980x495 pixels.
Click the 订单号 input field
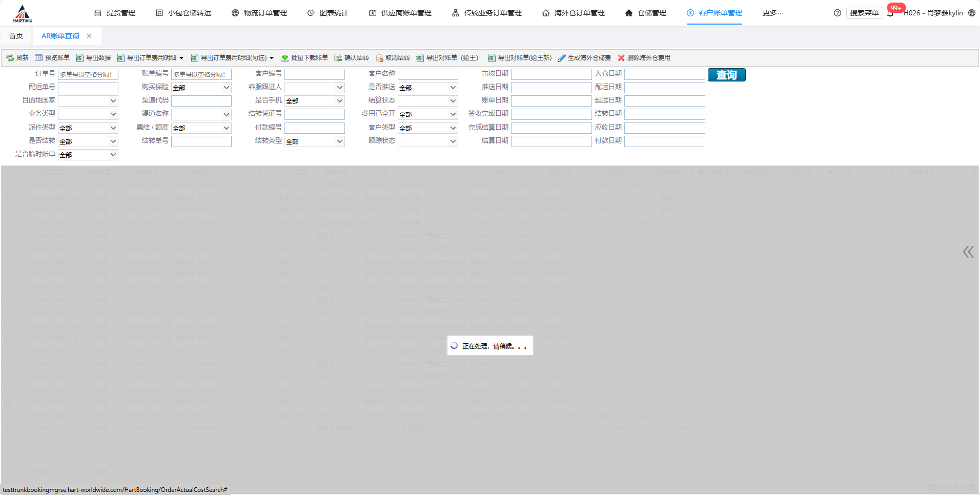click(x=88, y=74)
